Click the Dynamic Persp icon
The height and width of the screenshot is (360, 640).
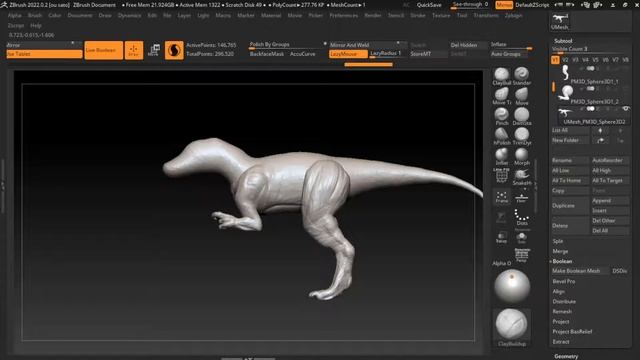click(522, 255)
